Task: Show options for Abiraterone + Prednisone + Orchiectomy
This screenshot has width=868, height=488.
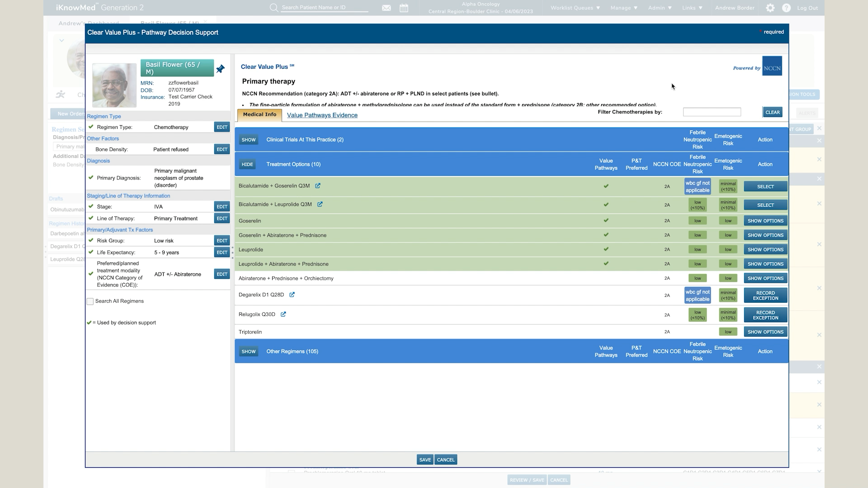Action: coord(765,278)
